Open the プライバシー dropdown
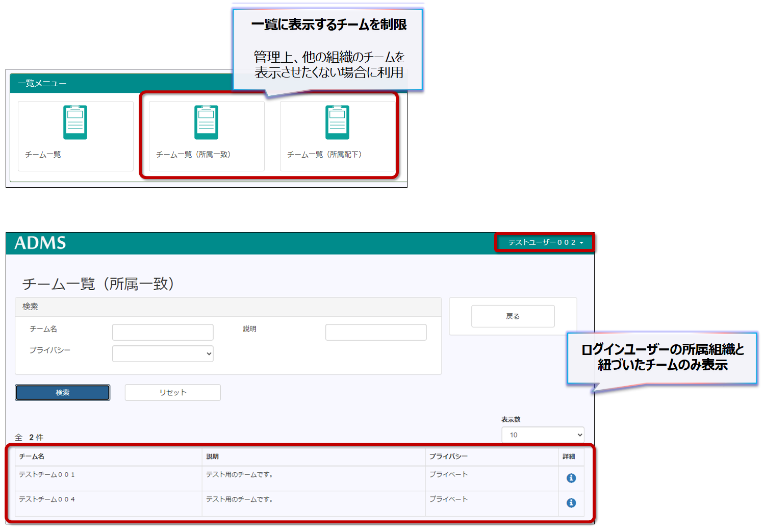Image resolution: width=764 pixels, height=532 pixels. click(x=163, y=353)
